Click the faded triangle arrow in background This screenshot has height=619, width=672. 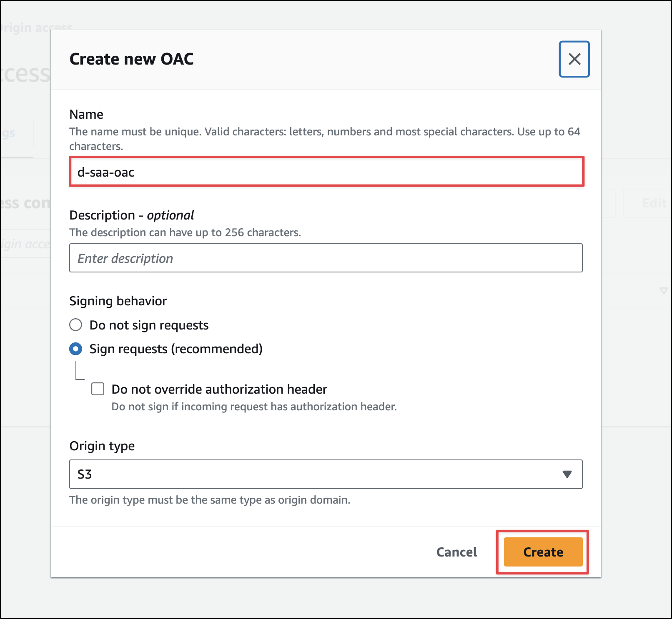pyautogui.click(x=664, y=291)
